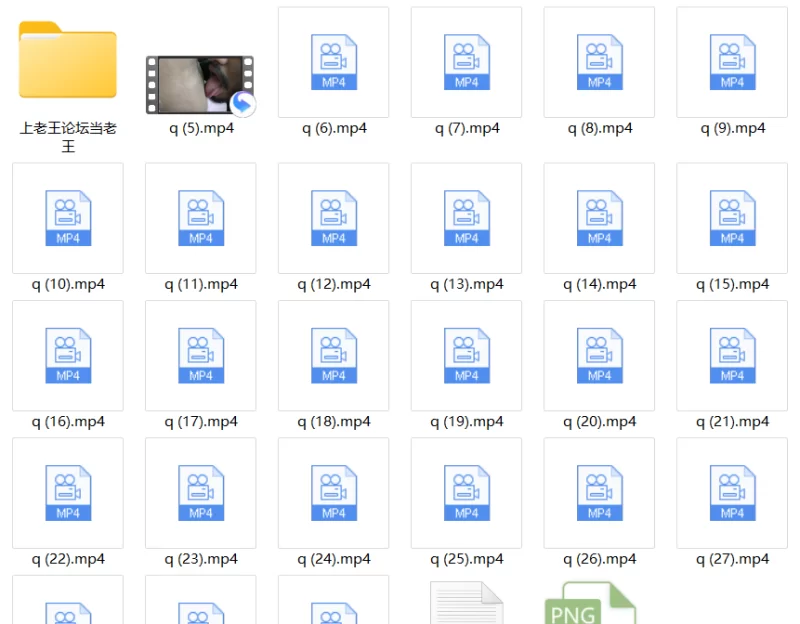Select the yellow folder icon 上老王论坛当老王

tap(68, 59)
